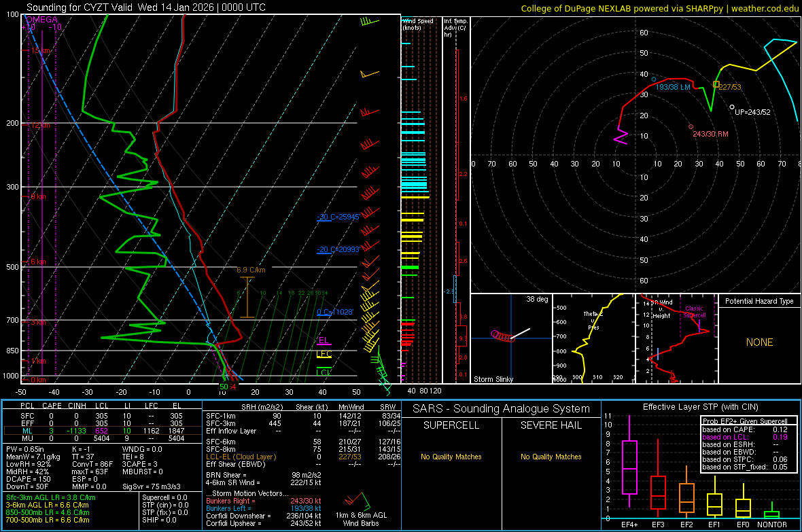The height and width of the screenshot is (532, 802).
Task: Click the orange square marker labeled 227/53 on hodograph
Action: [716, 84]
